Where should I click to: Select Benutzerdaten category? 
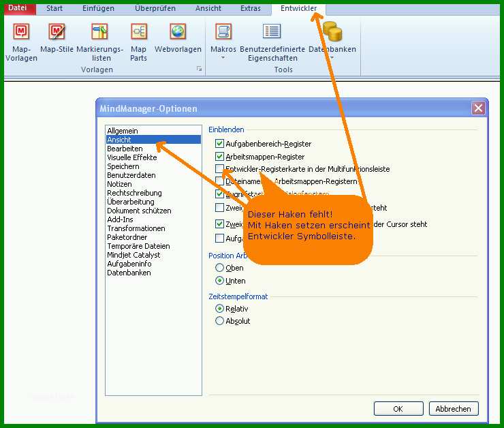point(154,175)
